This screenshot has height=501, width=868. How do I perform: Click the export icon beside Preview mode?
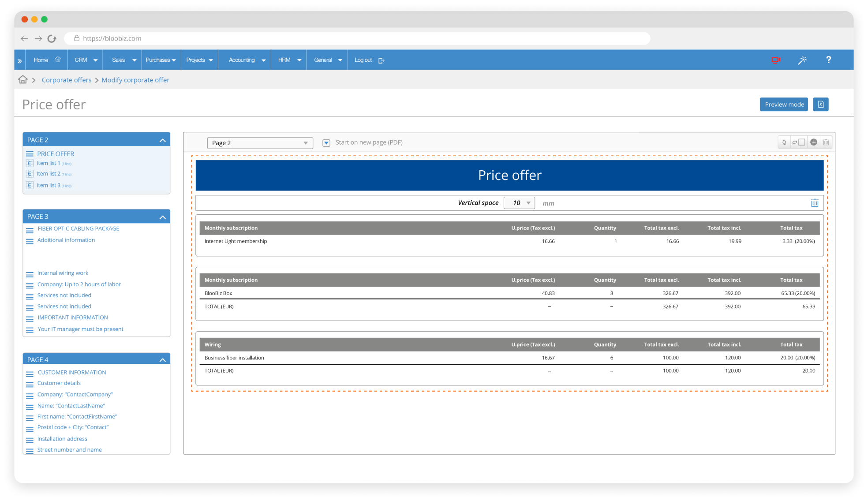click(820, 105)
